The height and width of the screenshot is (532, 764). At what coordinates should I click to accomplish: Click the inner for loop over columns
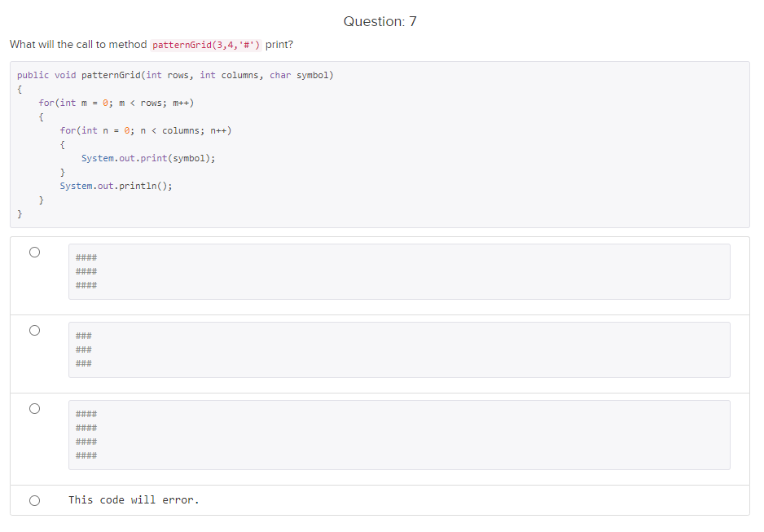pos(145,130)
